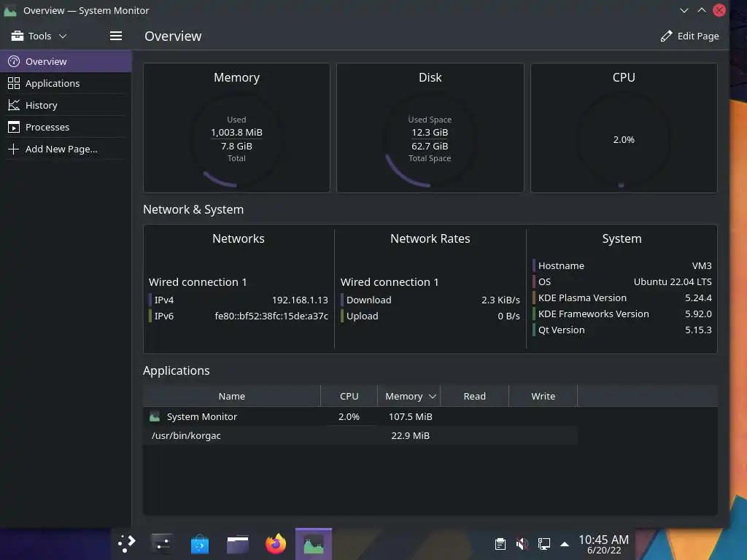The height and width of the screenshot is (560, 747).
Task: Click the plus icon beside Add New Page
Action: 14,149
